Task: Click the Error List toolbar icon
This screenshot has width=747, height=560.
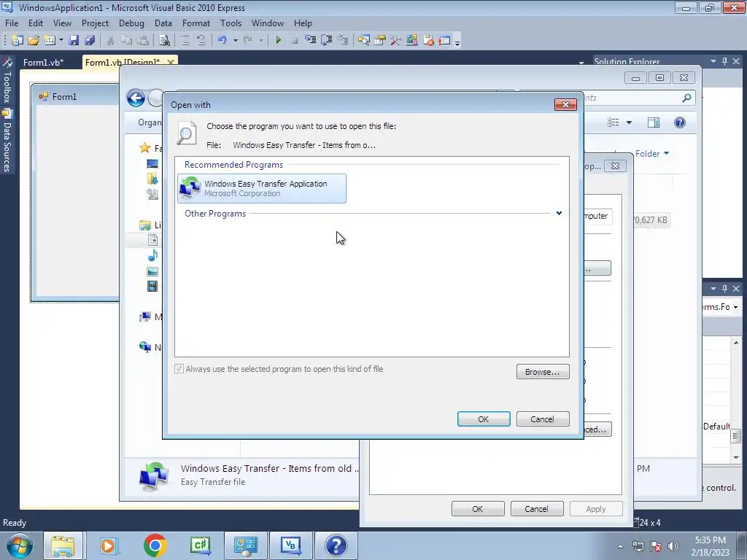Action: coord(428,41)
